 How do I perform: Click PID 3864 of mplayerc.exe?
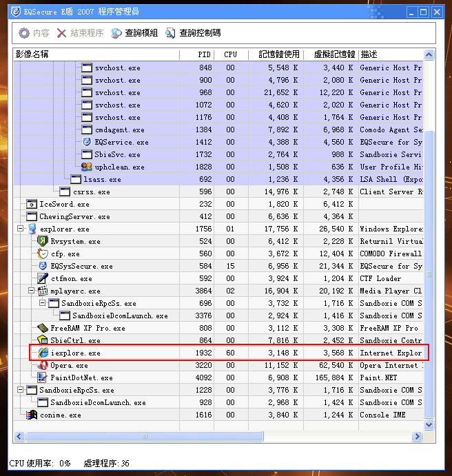point(203,291)
